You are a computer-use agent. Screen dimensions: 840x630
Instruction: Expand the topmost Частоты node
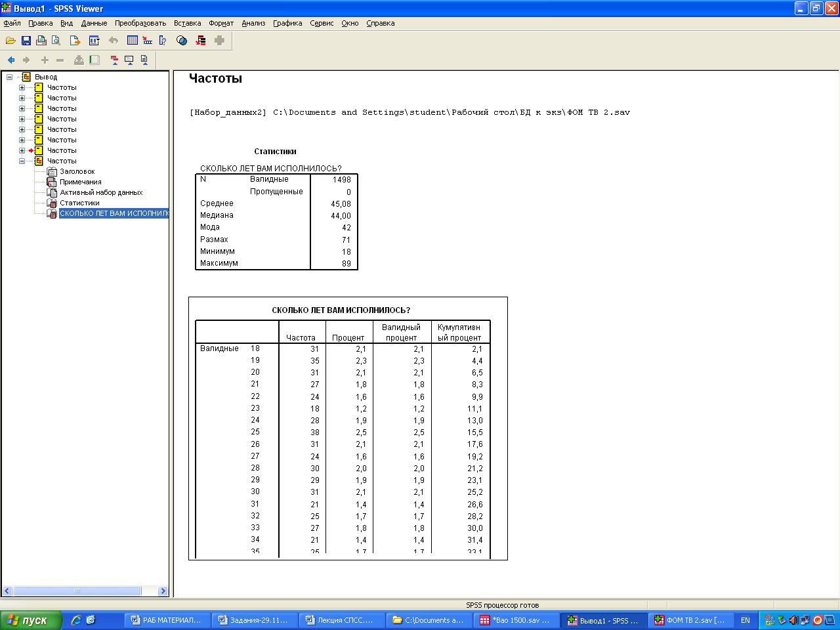point(22,87)
